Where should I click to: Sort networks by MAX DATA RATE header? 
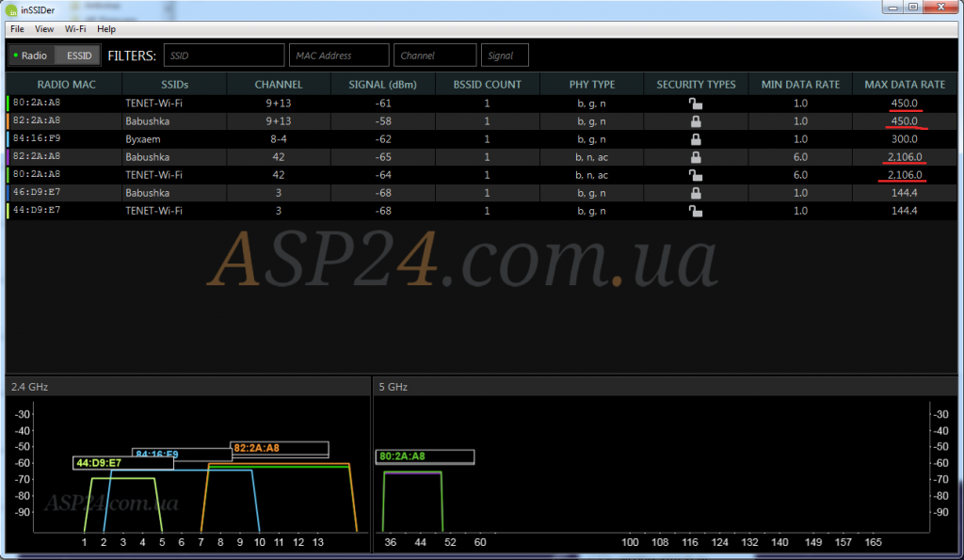(x=904, y=85)
